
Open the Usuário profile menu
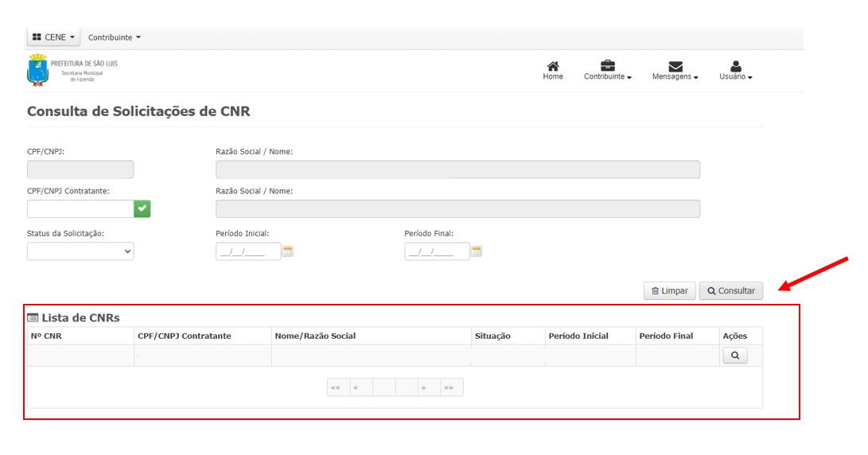[x=735, y=67]
